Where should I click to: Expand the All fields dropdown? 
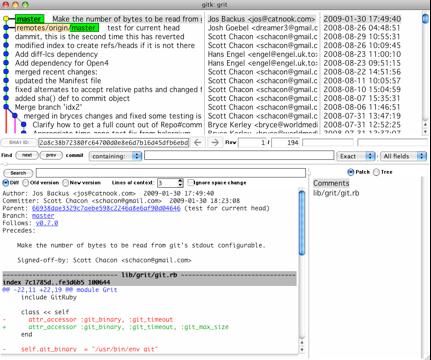pyautogui.click(x=403, y=156)
